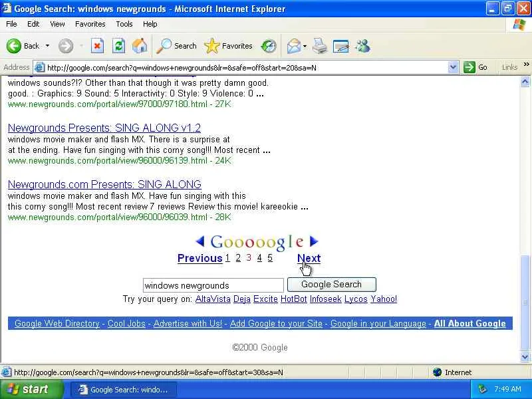Open the Help menu

click(x=150, y=24)
